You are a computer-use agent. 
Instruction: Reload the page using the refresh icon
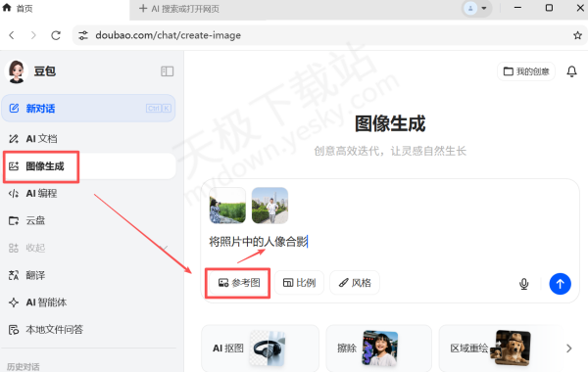(x=56, y=35)
